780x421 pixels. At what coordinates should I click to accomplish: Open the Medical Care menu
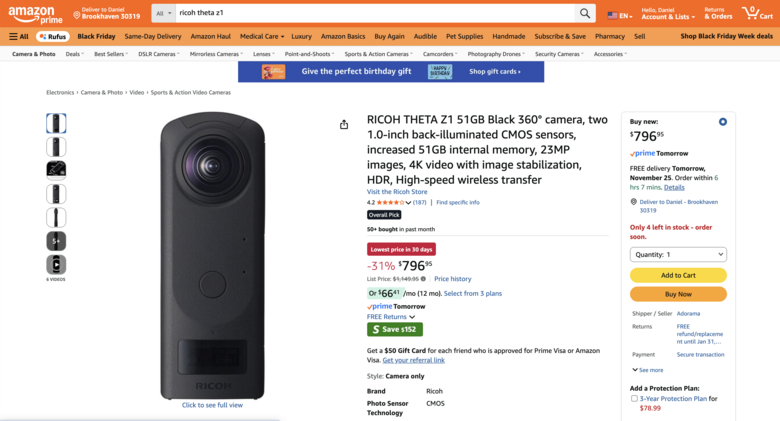261,36
